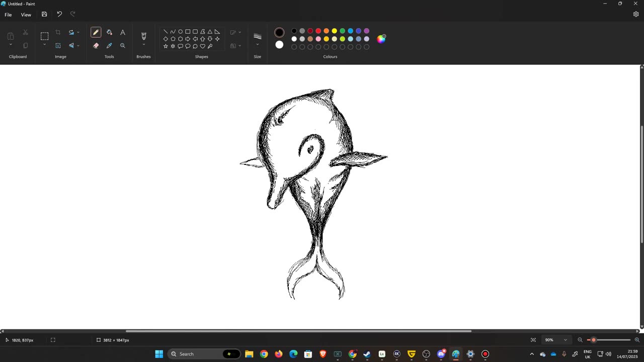Pick the purple colour swatch
Screen dimensions: 644x362
tap(366, 31)
